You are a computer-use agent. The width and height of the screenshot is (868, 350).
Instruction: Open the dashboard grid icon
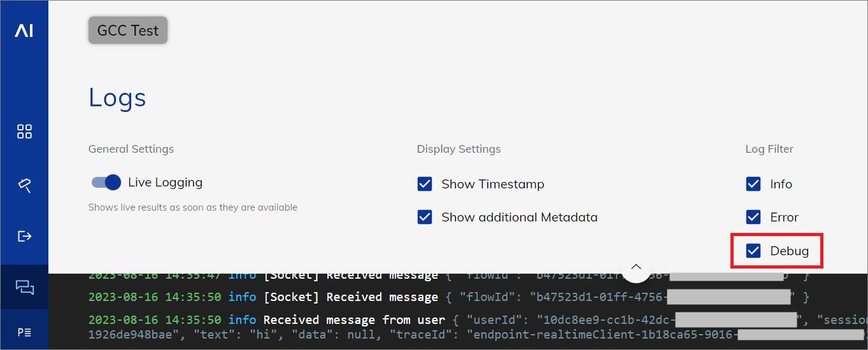point(24,132)
